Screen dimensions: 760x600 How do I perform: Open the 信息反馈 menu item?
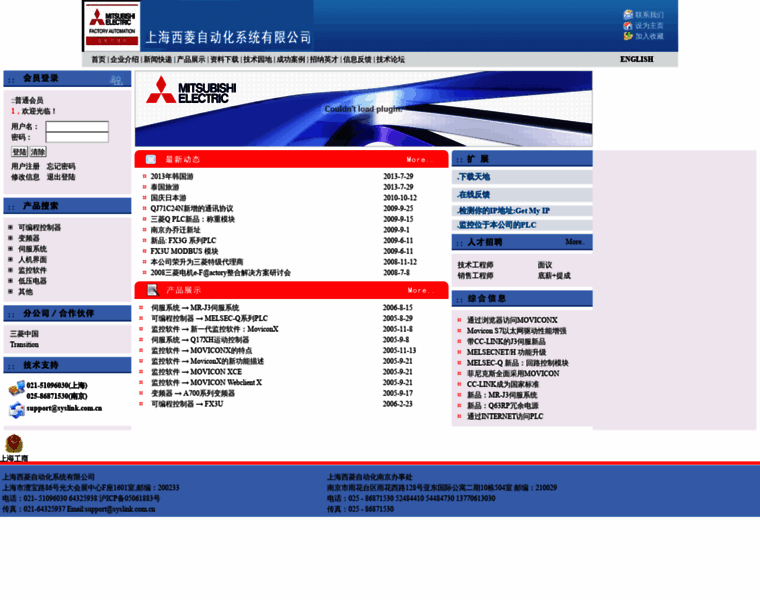[357, 60]
